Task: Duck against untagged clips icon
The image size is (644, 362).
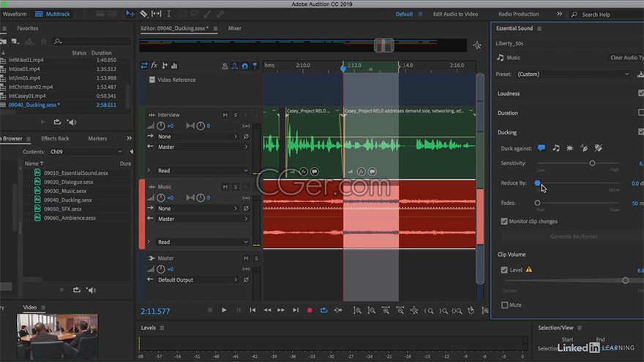Action: (599, 148)
